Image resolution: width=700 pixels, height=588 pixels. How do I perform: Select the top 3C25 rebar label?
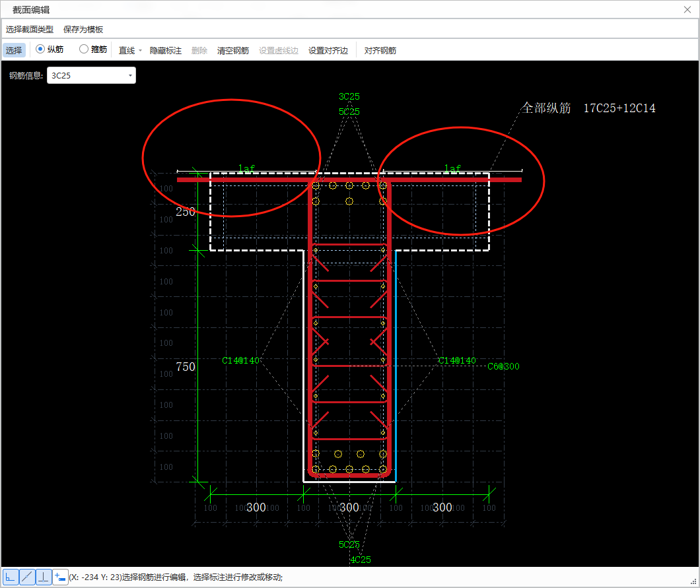(349, 96)
